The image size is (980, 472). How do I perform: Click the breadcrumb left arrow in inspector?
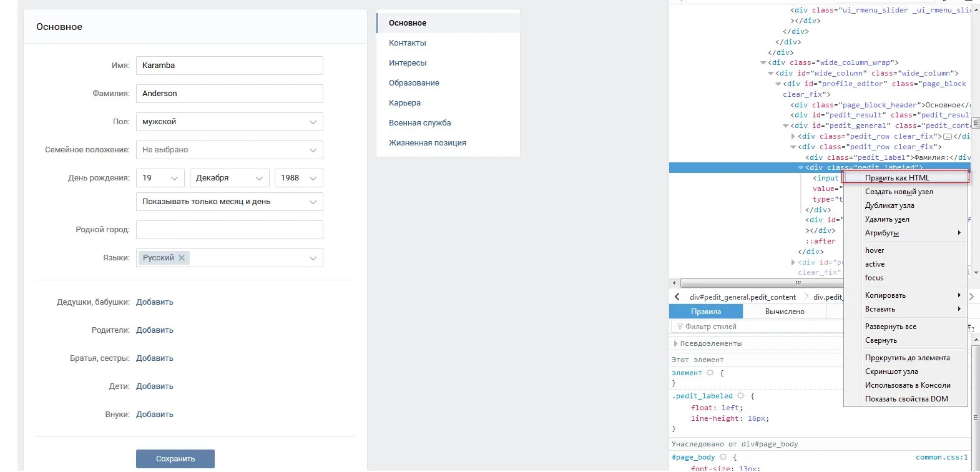(x=677, y=297)
